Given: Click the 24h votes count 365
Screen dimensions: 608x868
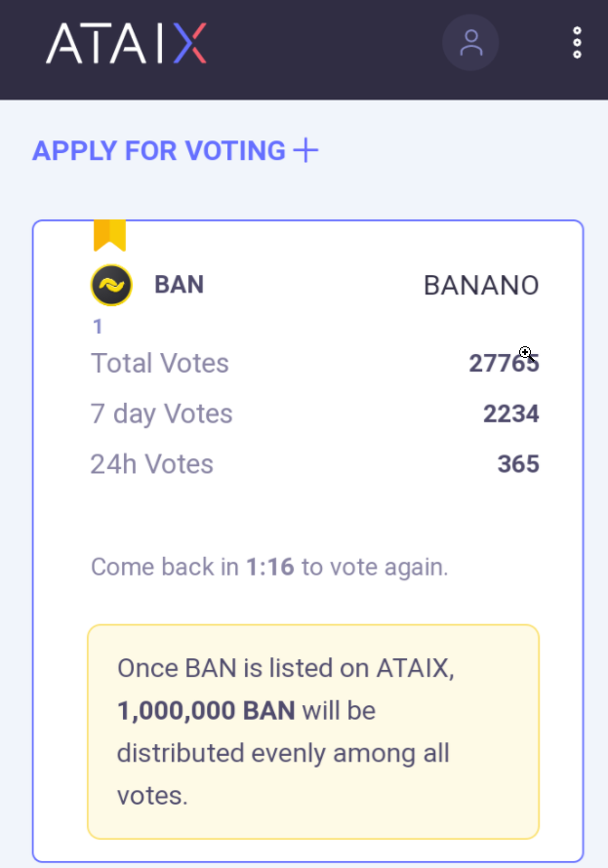Looking at the screenshot, I should point(518,464).
